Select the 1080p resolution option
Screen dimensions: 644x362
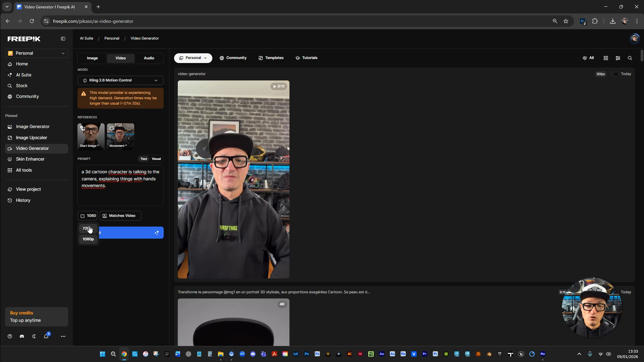tap(88, 239)
